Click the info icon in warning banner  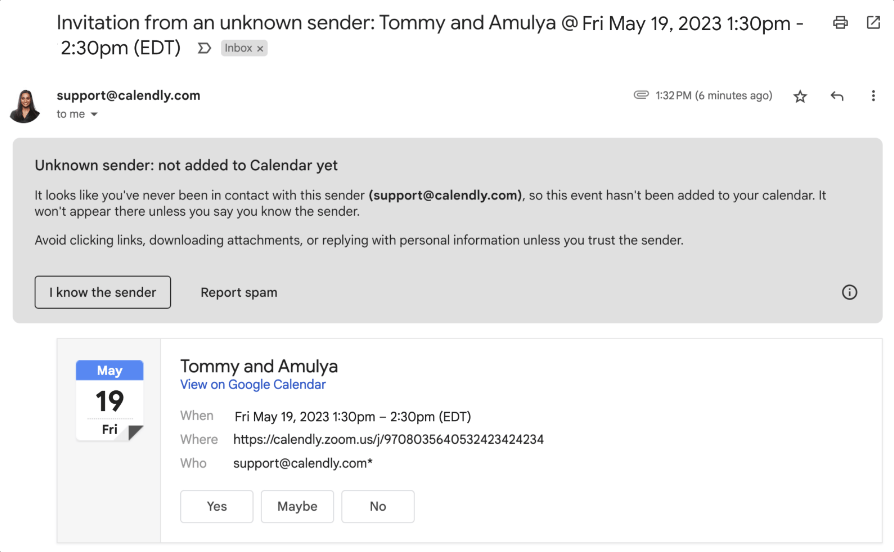(x=849, y=293)
